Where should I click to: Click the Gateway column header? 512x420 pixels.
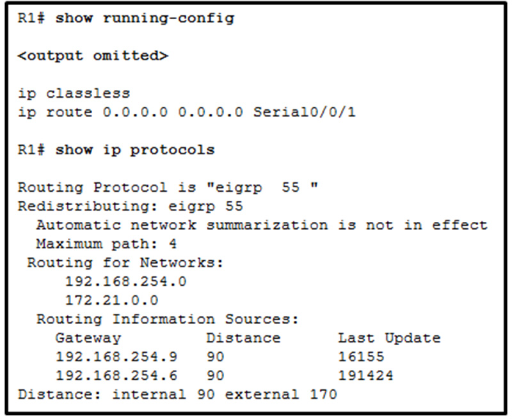[x=88, y=338]
